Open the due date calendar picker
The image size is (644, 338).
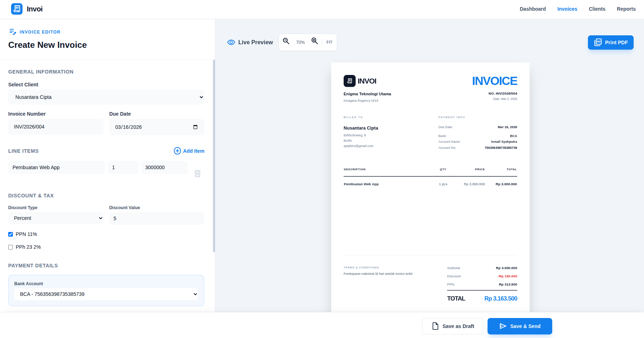(195, 127)
